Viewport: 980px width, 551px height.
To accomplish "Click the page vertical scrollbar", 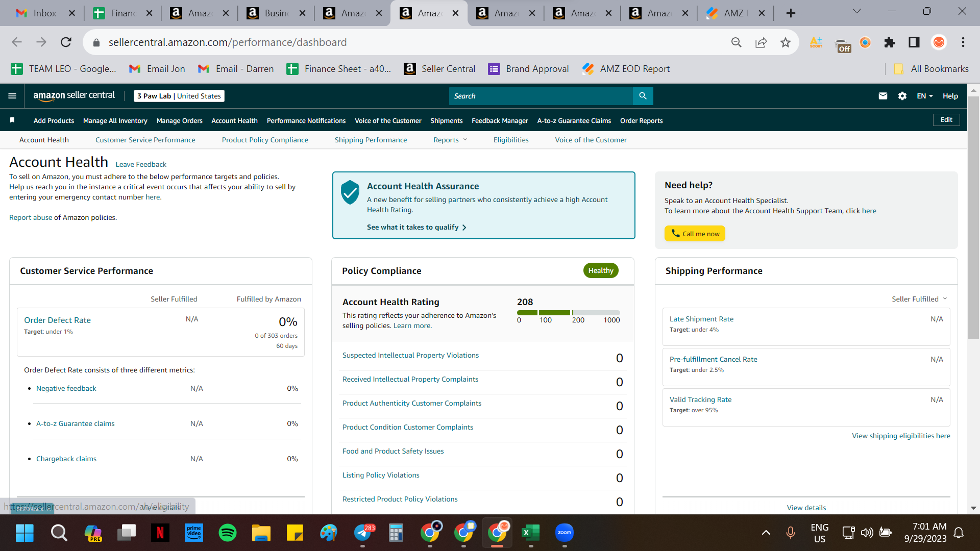I will 973,217.
